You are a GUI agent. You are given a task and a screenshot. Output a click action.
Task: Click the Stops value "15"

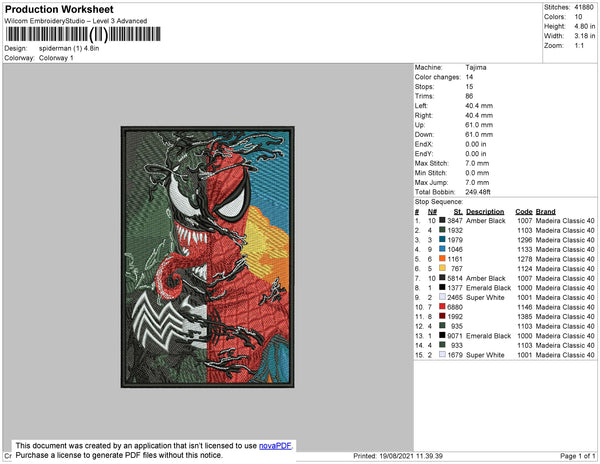pos(469,86)
